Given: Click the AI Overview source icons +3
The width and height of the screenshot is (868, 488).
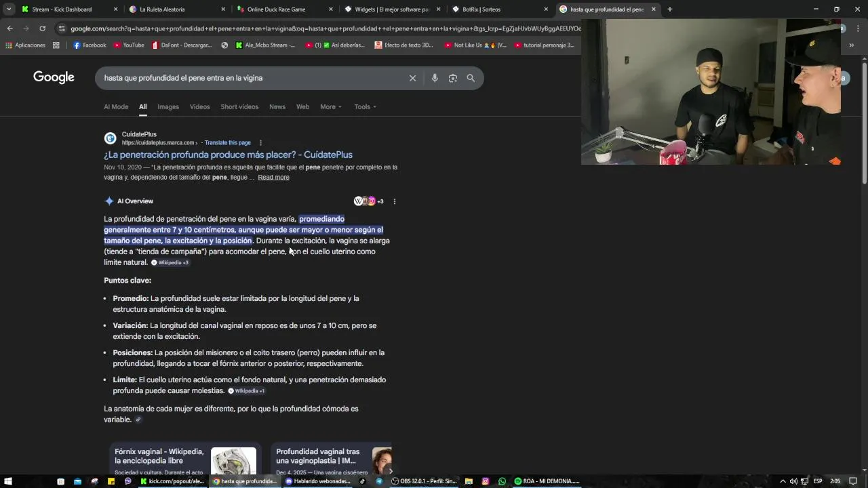Looking at the screenshot, I should (x=368, y=201).
